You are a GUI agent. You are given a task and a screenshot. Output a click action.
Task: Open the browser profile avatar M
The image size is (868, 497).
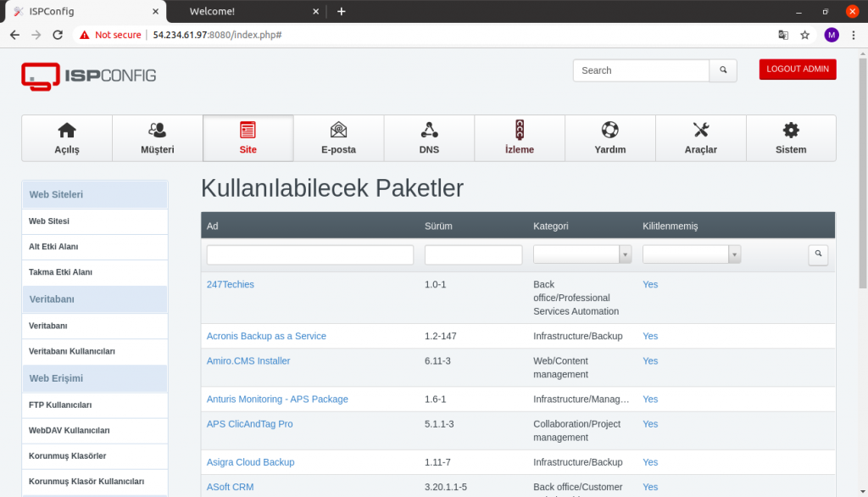click(832, 35)
